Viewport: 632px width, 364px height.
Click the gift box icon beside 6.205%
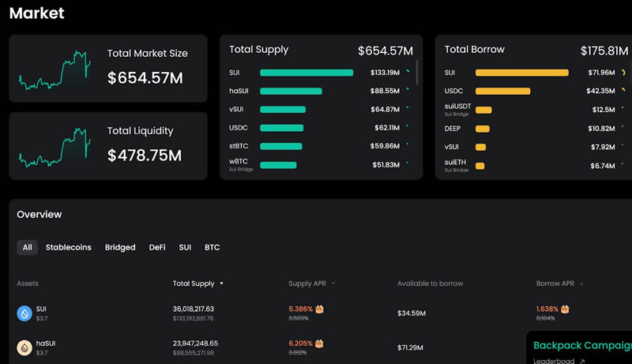pos(319,343)
